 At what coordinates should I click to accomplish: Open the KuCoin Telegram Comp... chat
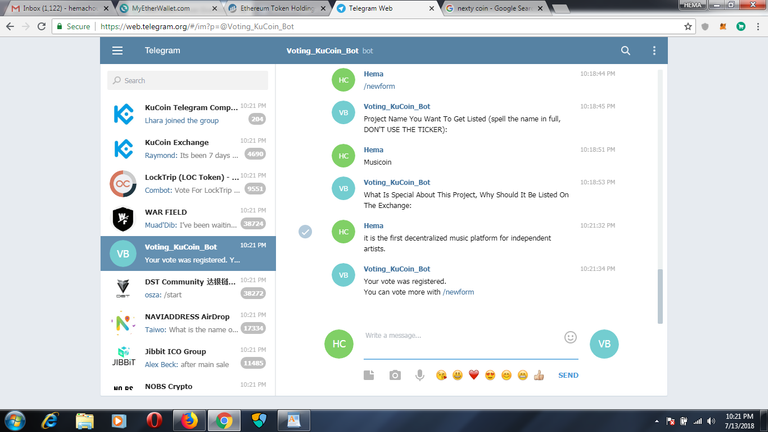point(188,114)
